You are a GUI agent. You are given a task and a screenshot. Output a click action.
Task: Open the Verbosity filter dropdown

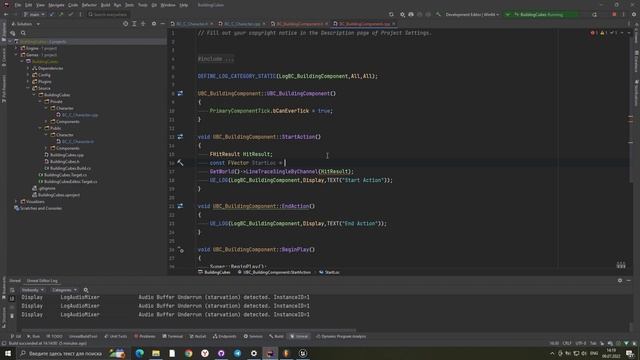pyautogui.click(x=32, y=290)
